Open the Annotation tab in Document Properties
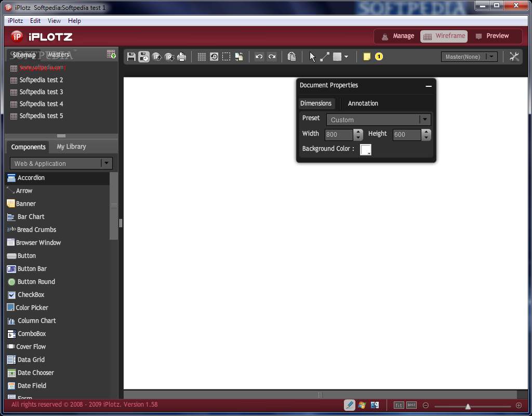 [363, 103]
